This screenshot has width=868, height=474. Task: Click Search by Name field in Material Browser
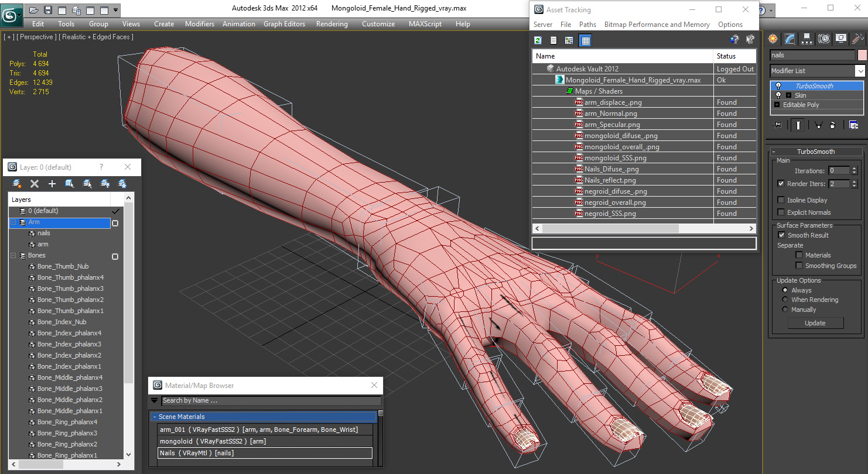271,401
